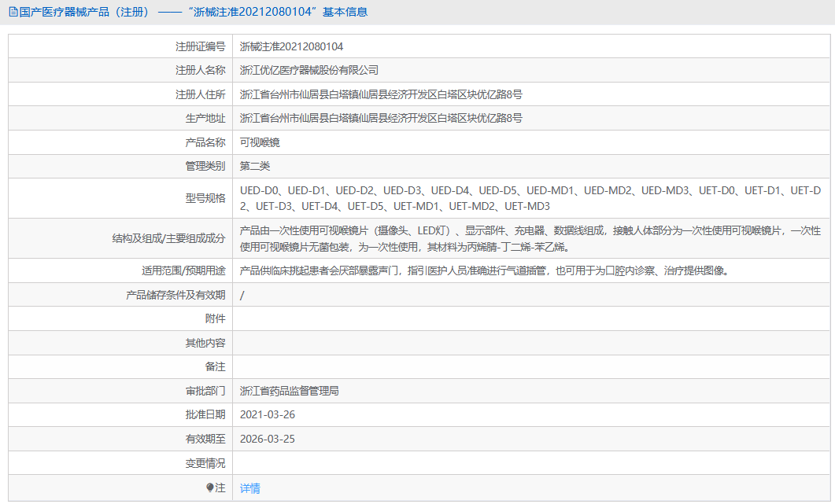
Task: Click the document icon before the page title
Action: [x=11, y=11]
